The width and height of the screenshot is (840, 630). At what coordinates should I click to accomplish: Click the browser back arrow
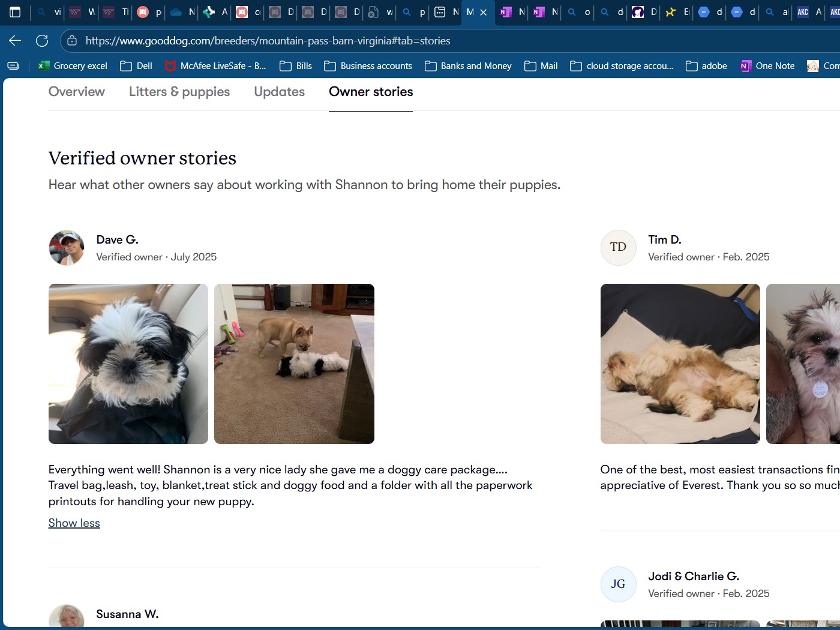pos(15,41)
